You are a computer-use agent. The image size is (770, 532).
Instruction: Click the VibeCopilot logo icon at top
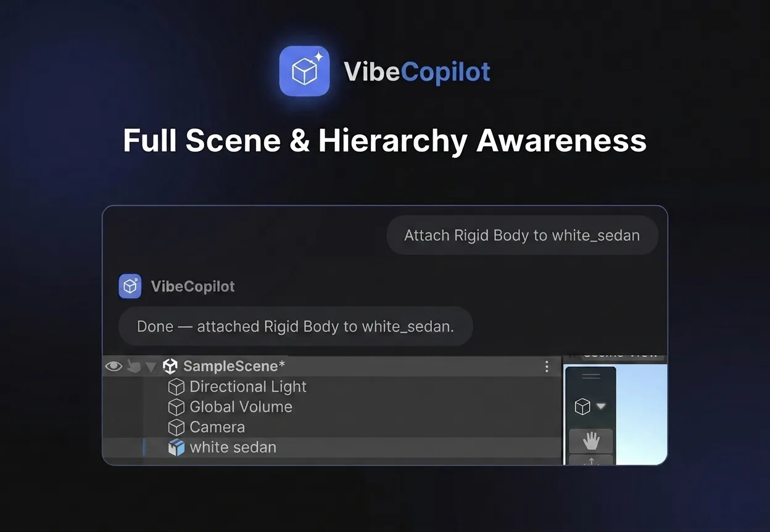(x=304, y=72)
